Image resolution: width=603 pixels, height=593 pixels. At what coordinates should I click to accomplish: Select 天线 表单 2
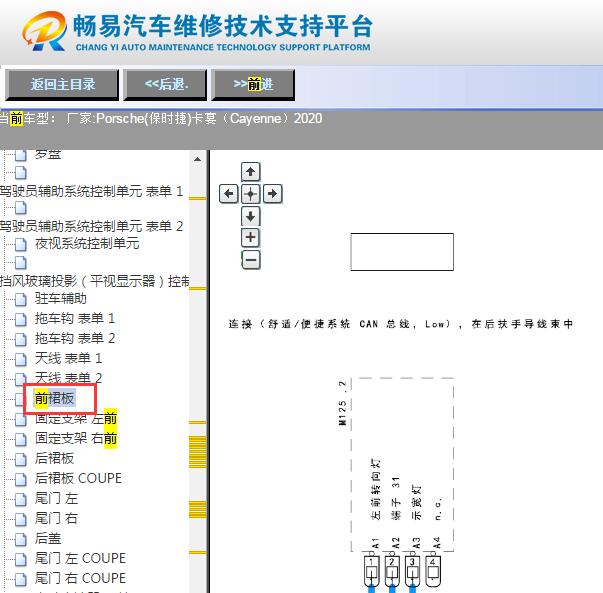click(68, 378)
